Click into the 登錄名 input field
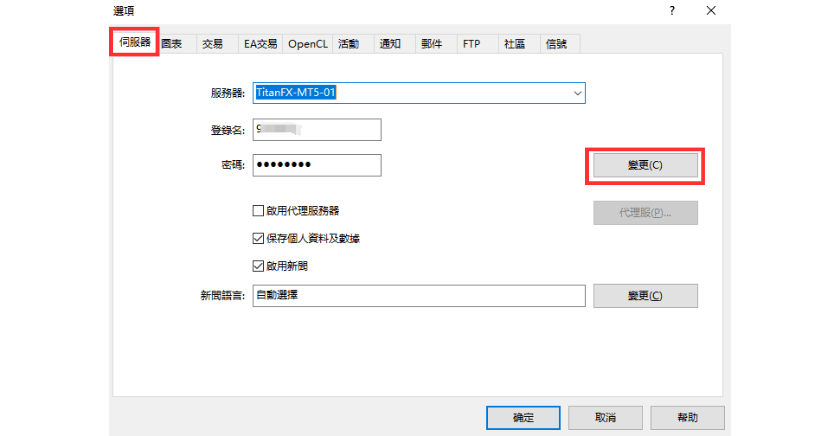 [317, 130]
